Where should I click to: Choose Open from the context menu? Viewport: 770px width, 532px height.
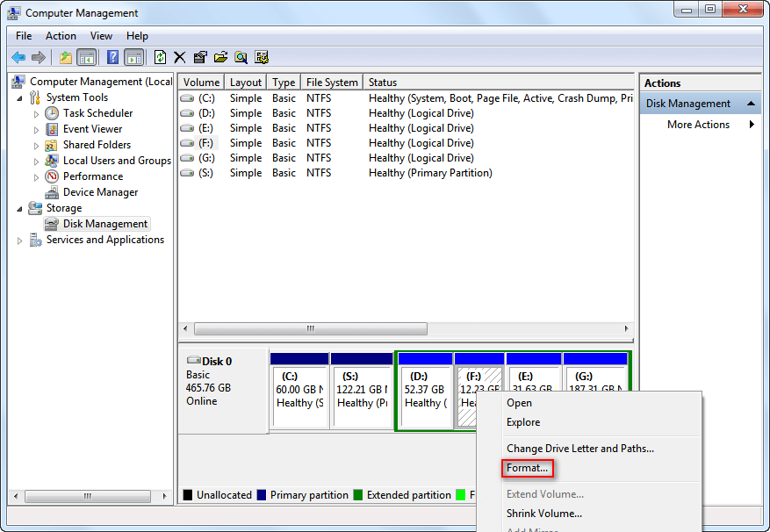519,403
